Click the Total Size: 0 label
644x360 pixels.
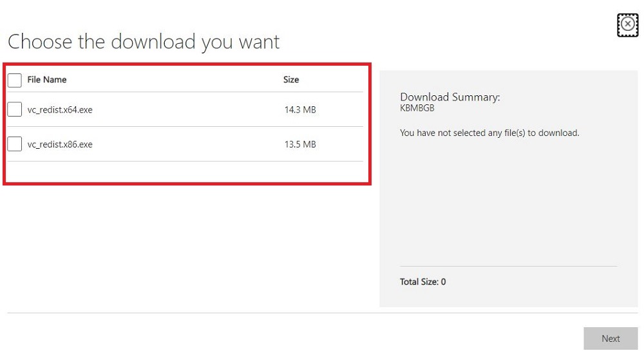422,281
